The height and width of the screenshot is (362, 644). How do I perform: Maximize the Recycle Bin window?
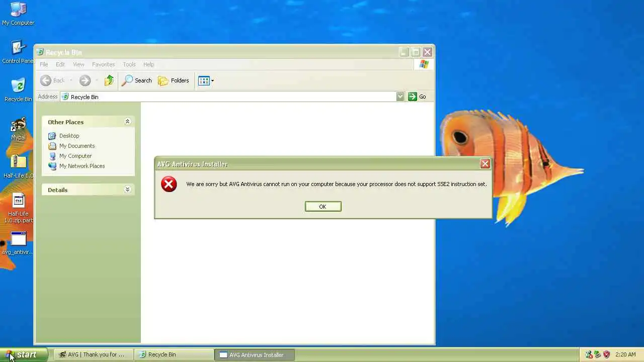point(416,52)
